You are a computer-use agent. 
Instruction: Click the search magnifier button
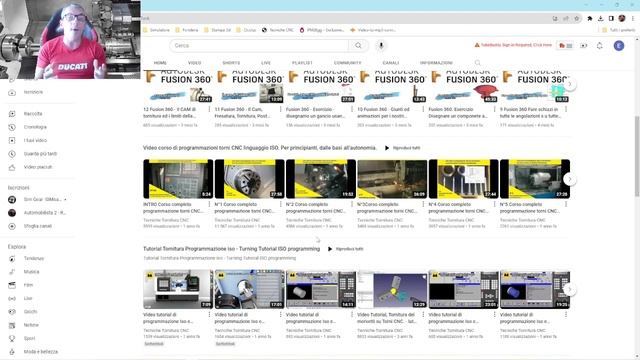coord(358,46)
